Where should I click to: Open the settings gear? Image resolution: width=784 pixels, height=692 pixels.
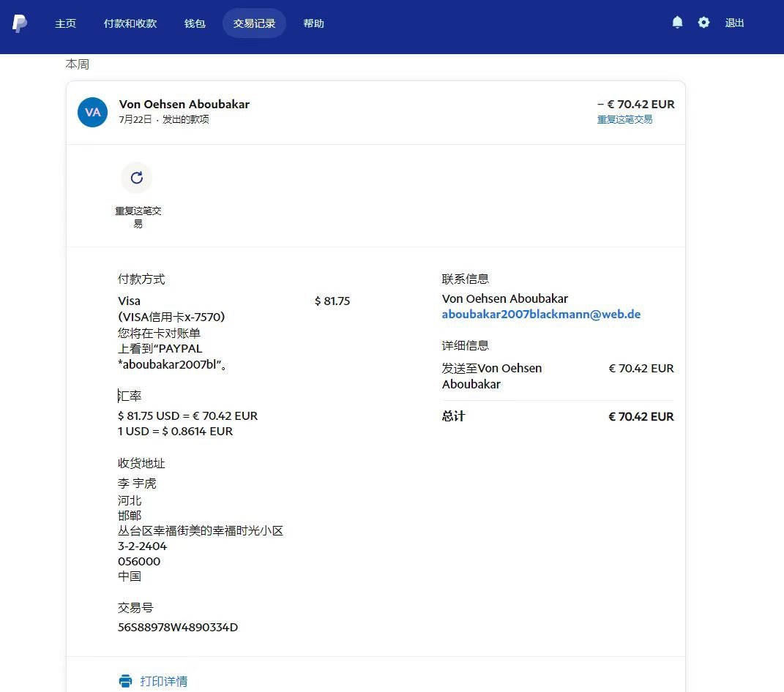[703, 23]
